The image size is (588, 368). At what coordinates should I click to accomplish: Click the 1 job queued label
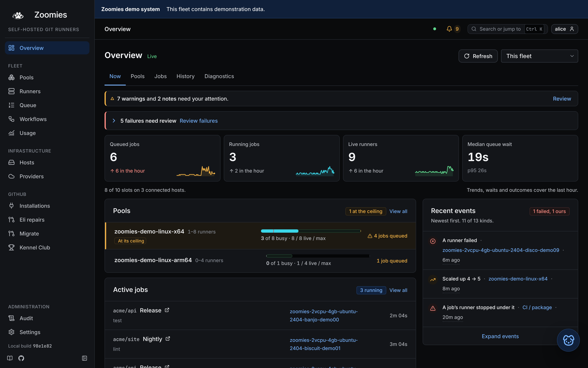pyautogui.click(x=392, y=261)
